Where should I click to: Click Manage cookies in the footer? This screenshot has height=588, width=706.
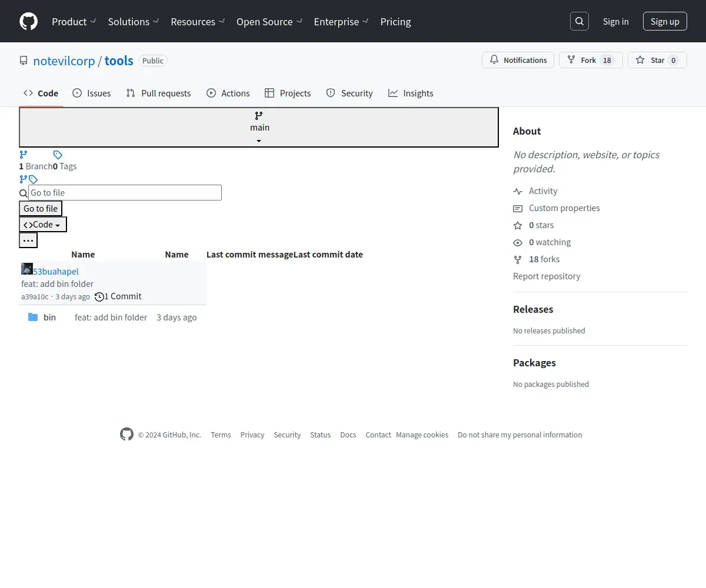tap(422, 435)
